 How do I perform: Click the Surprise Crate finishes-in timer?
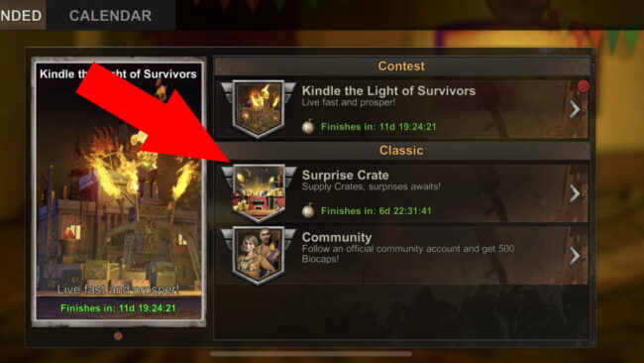376,211
